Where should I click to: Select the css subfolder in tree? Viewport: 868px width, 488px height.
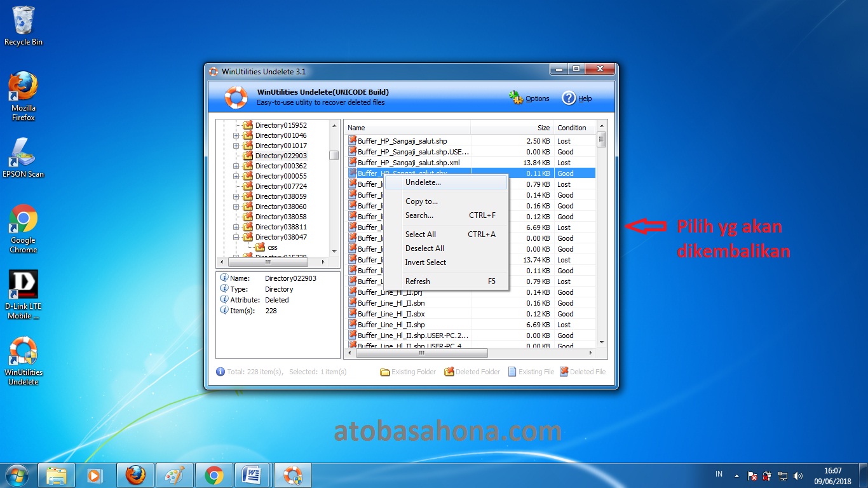point(272,247)
